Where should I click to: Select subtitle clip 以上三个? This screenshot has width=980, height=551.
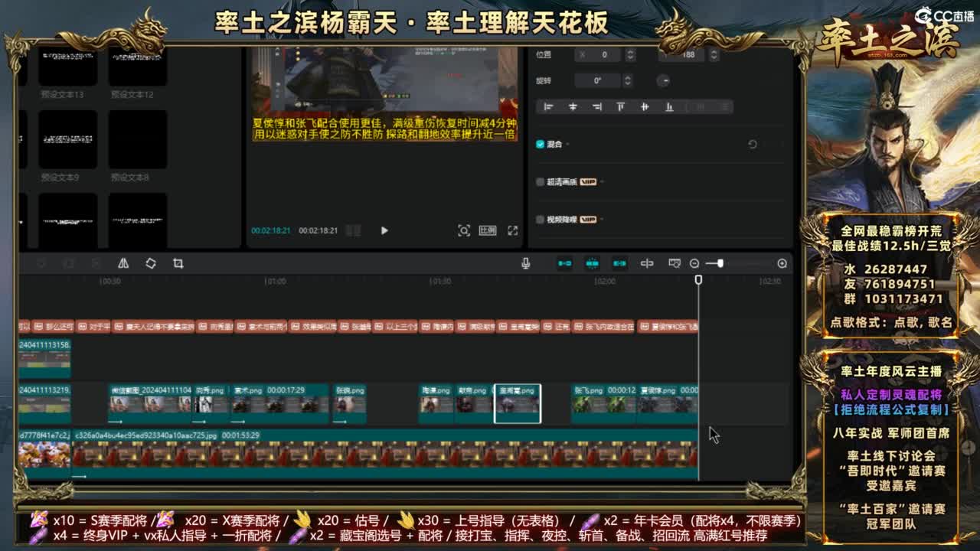tap(394, 326)
